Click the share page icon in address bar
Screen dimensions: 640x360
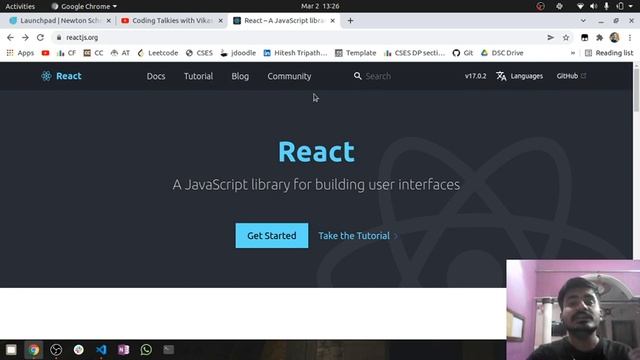[551, 38]
